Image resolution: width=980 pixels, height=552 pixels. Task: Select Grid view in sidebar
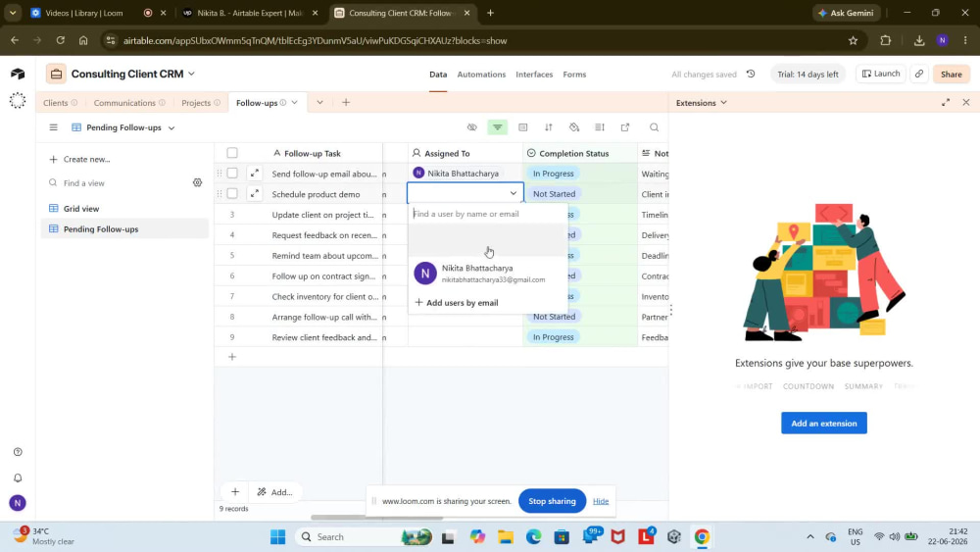tap(124, 209)
